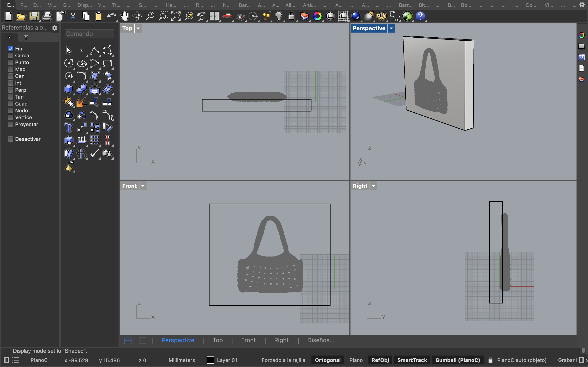Open the Help question mark icon
Viewport: 588px width, 367px height.
420,16
